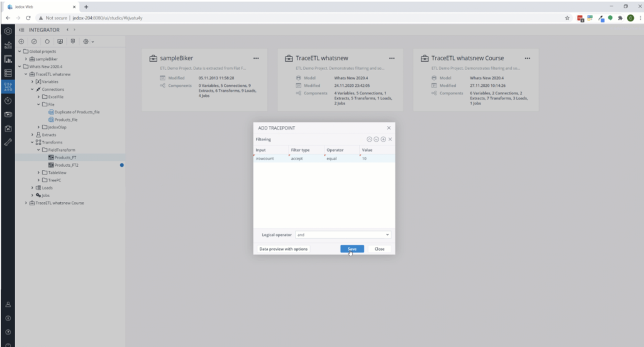Viewport: 644px width, 347px height.
Task: Click the Filter type column header
Action: 306,150
